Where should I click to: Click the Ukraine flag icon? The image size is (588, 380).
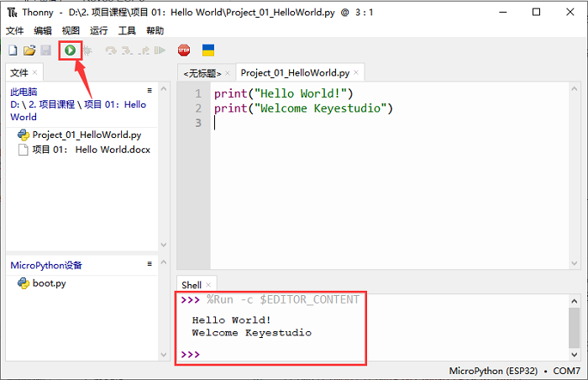point(208,51)
